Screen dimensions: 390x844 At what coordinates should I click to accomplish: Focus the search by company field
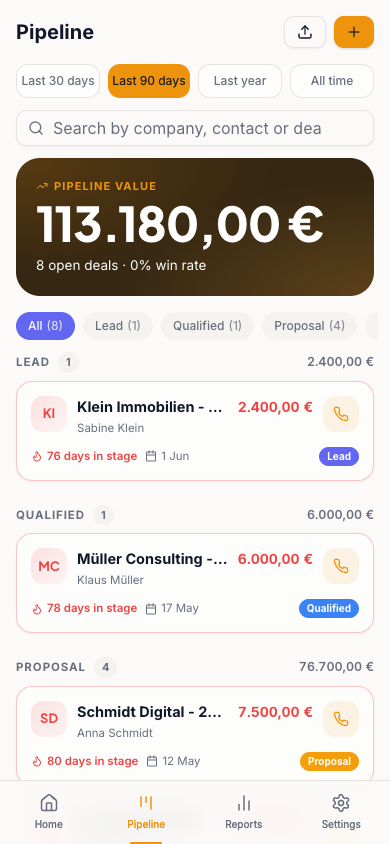195,128
